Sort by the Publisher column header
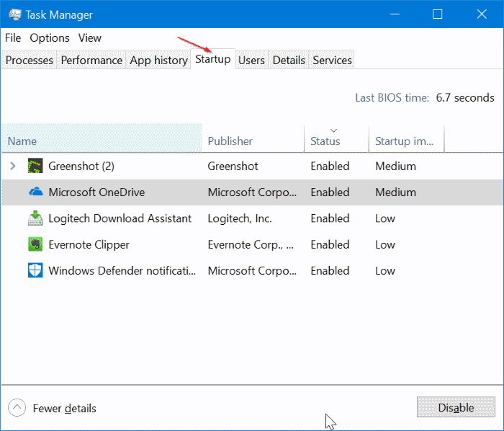504x431 pixels. click(x=253, y=139)
